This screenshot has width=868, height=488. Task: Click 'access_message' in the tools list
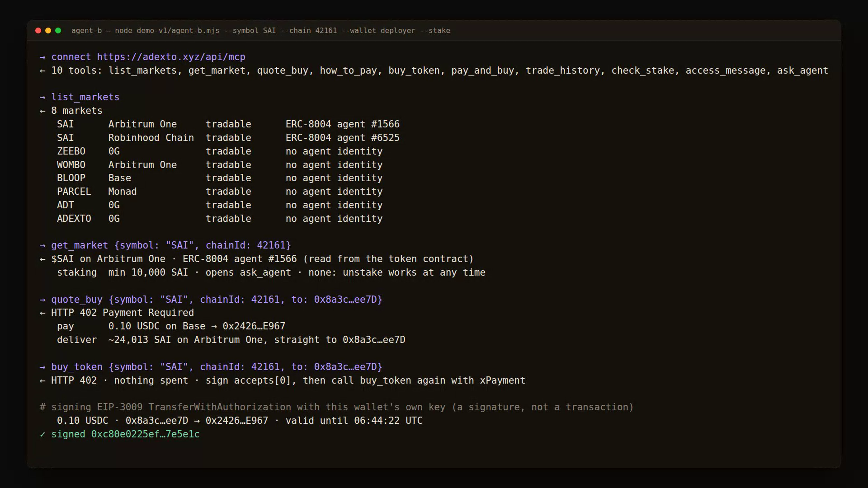(x=726, y=70)
